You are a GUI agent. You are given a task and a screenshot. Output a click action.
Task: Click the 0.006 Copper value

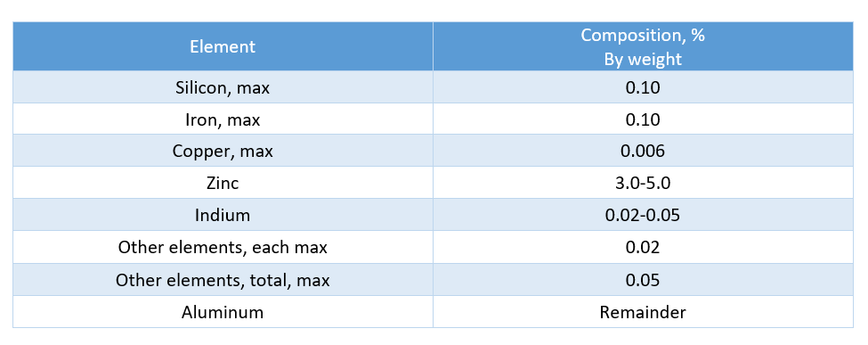pos(643,151)
